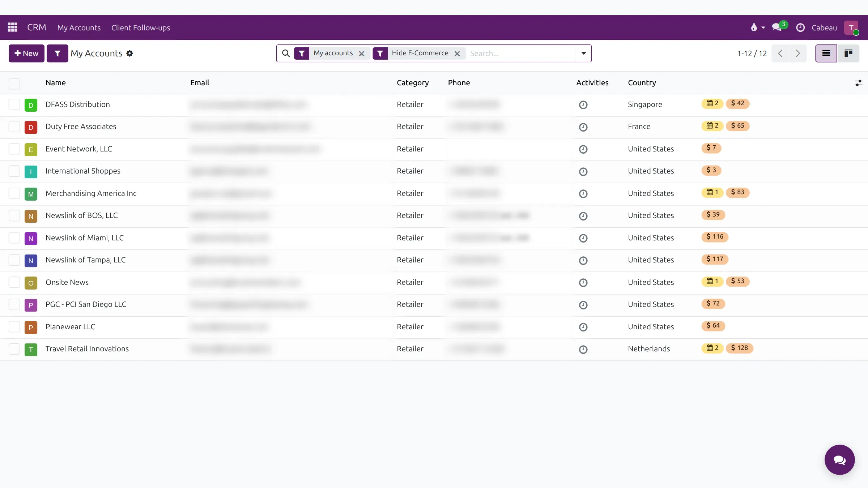The height and width of the screenshot is (488, 868).
Task: Switch to kanban view
Action: [x=848, y=53]
